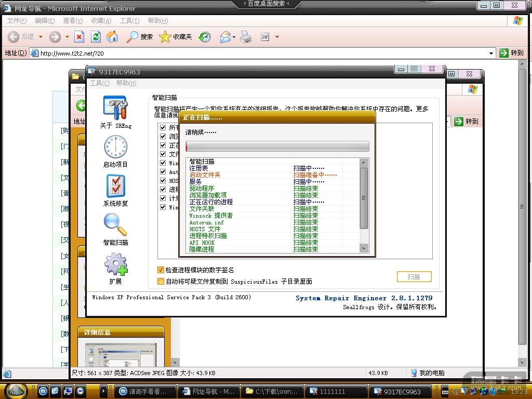The width and height of the screenshot is (532, 399).
Task: Toggle 检查进程模块的数字签名 checkbox
Action: pos(161,270)
